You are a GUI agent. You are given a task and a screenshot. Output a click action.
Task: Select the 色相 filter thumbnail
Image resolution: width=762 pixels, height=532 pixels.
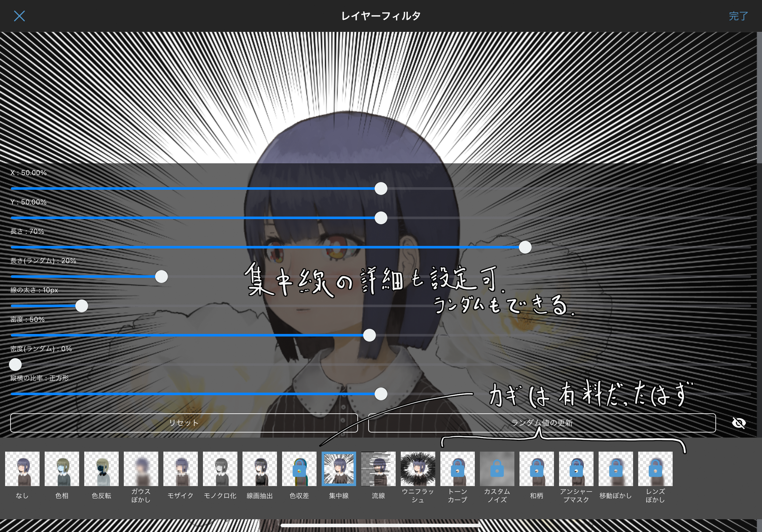(62, 468)
